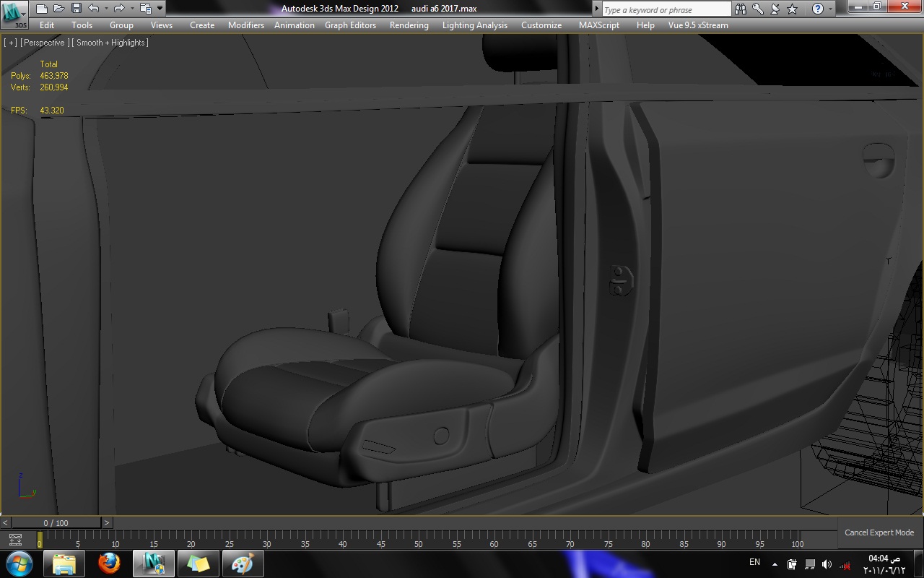Open Smooth + Highlights shading label menu
Screen dimensions: 924x578
(112, 43)
